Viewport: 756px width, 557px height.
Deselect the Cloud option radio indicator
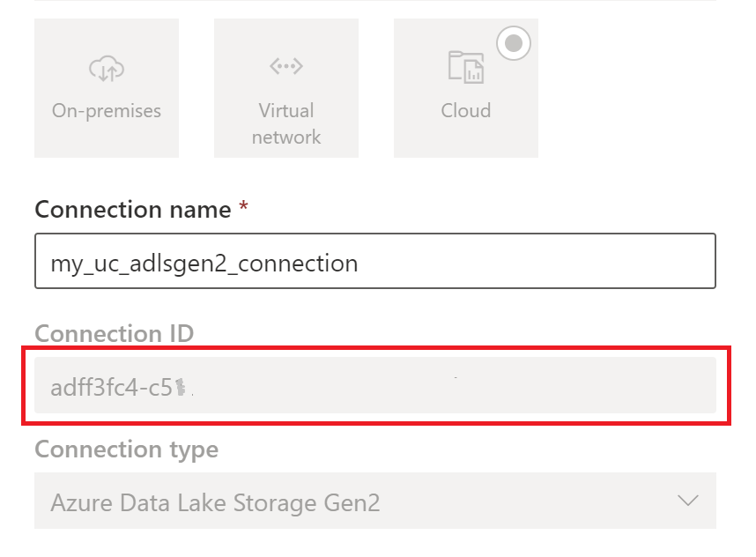[x=514, y=43]
